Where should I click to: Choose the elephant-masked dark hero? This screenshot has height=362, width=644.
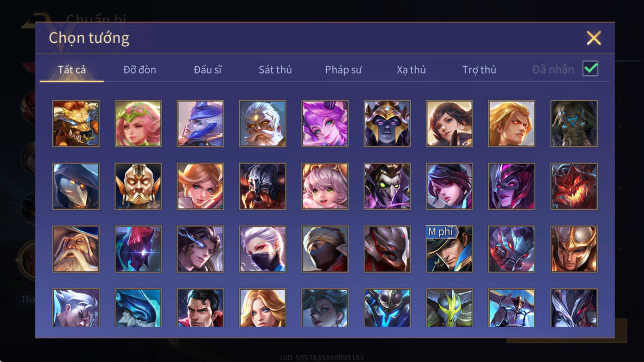tap(574, 123)
